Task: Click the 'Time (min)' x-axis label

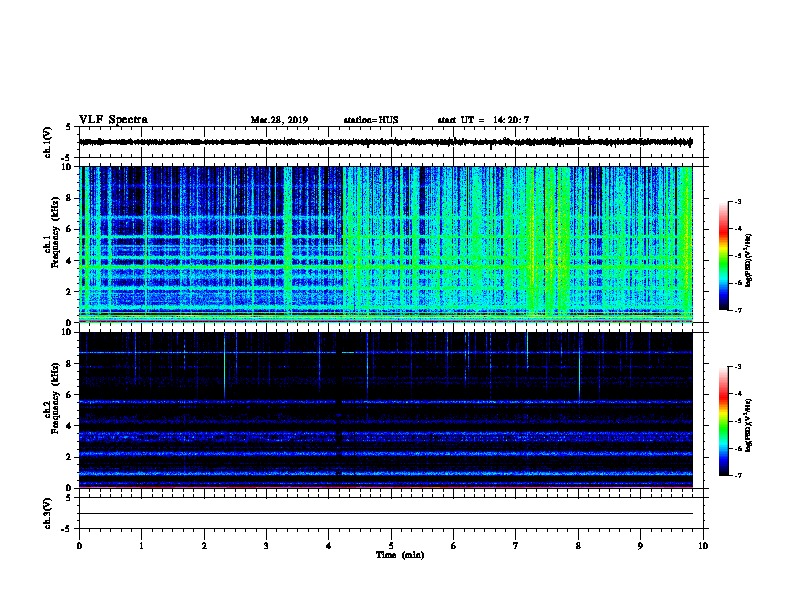Action: (x=400, y=555)
